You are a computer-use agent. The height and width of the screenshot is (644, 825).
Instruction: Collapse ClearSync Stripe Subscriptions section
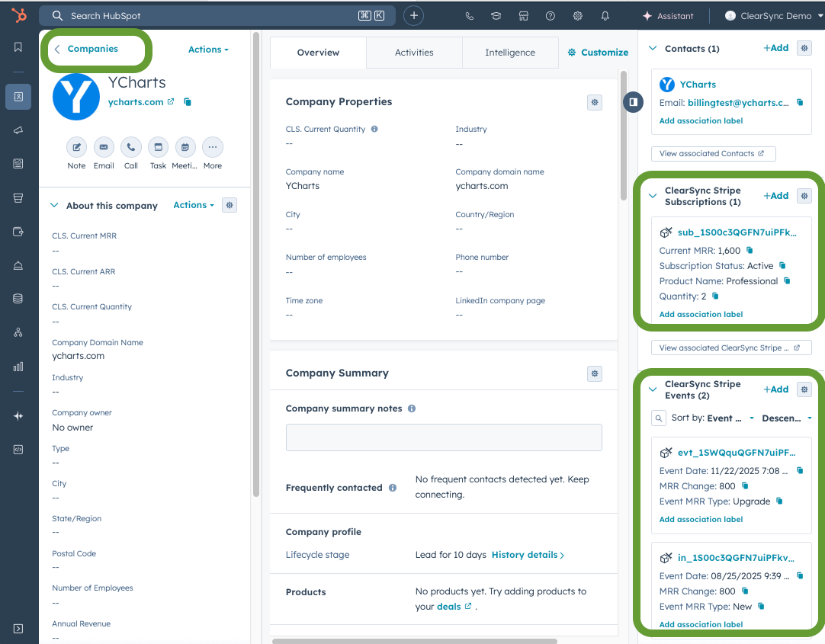[x=653, y=196]
